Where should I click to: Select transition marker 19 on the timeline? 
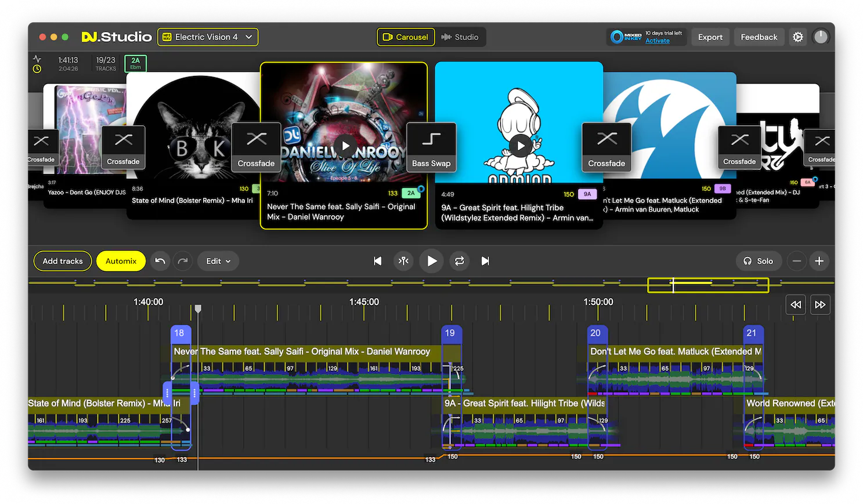click(450, 333)
